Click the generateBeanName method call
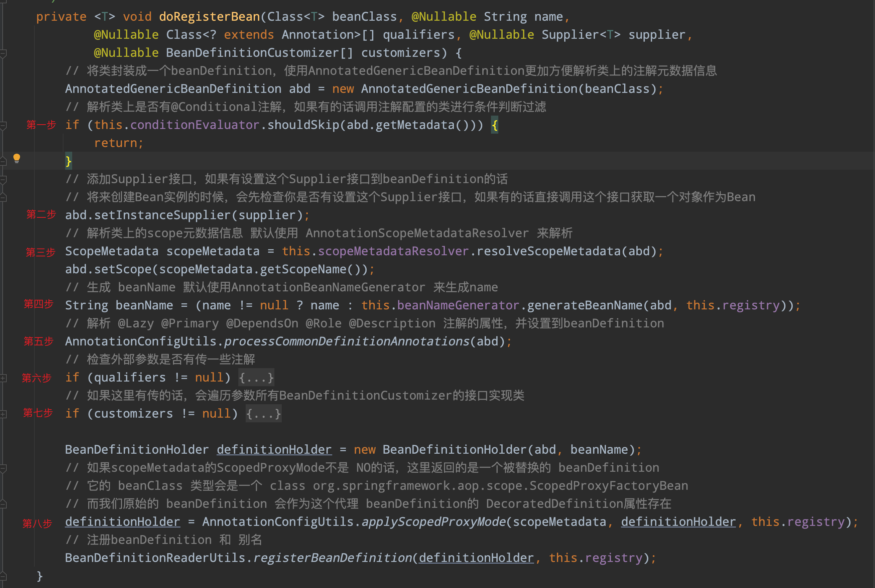 [585, 305]
